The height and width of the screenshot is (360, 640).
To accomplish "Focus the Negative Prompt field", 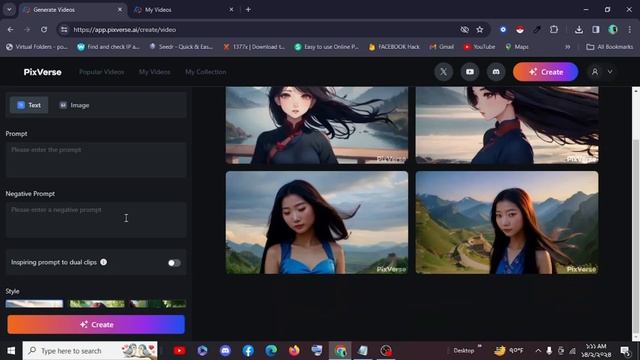I will (x=96, y=220).
